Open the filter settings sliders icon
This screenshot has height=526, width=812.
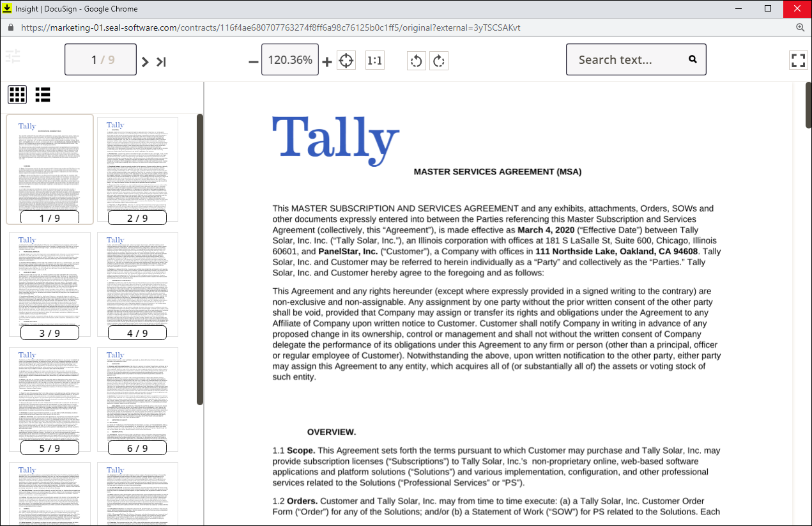(x=13, y=56)
